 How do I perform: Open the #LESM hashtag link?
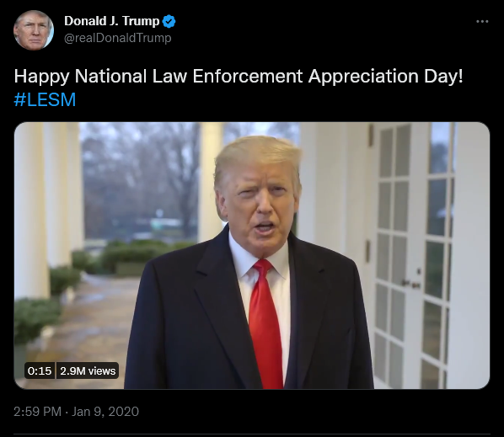coord(45,99)
